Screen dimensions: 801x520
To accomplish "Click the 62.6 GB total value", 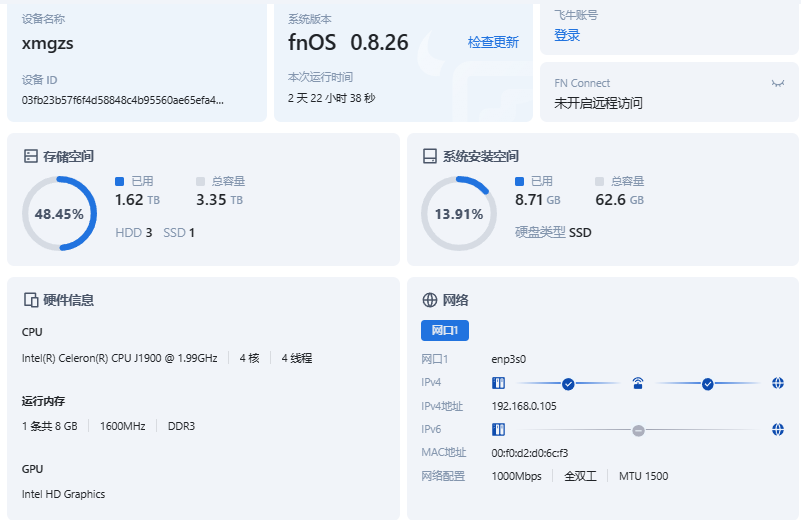I will point(620,200).
